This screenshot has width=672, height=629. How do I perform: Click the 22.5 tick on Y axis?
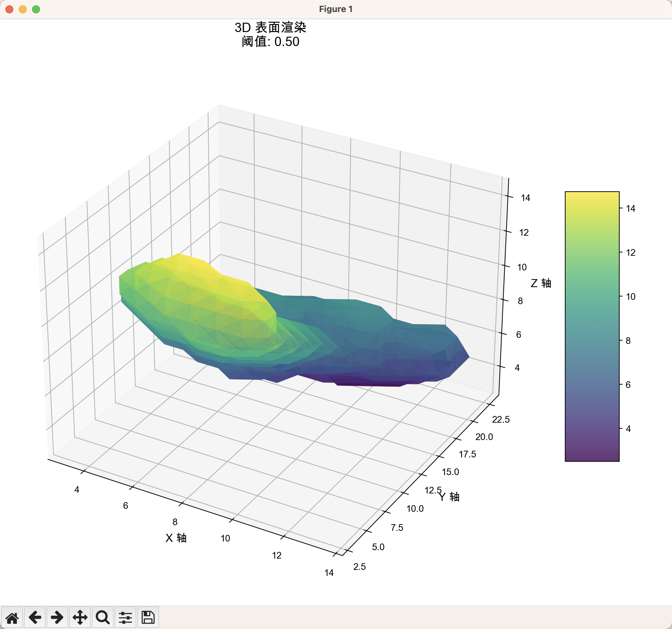tap(500, 420)
